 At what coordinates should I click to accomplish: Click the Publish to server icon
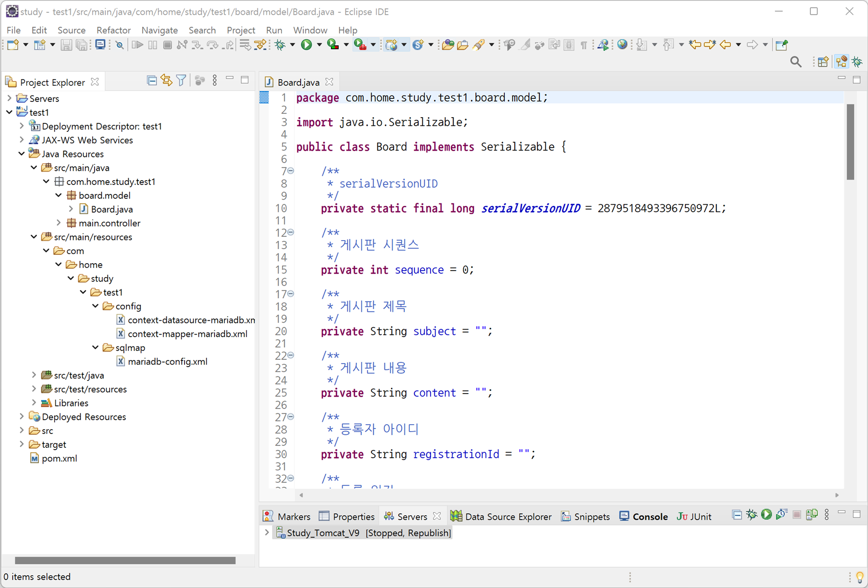[812, 515]
